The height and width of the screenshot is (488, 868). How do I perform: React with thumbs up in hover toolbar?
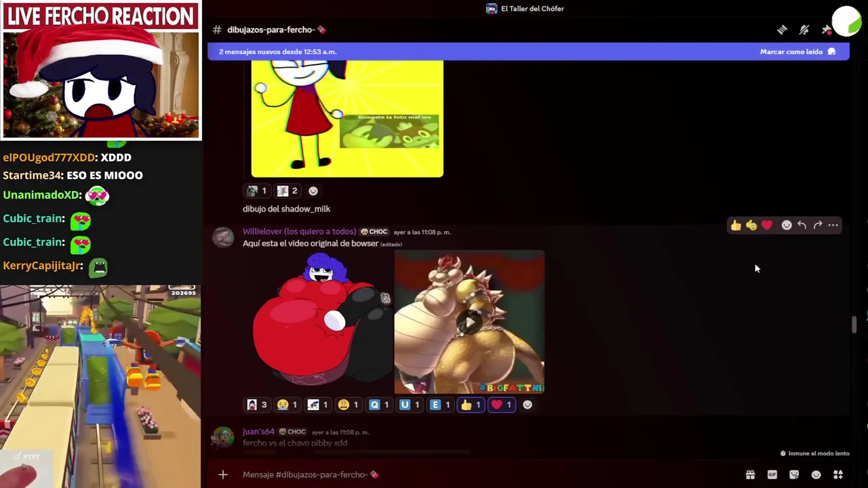(736, 225)
